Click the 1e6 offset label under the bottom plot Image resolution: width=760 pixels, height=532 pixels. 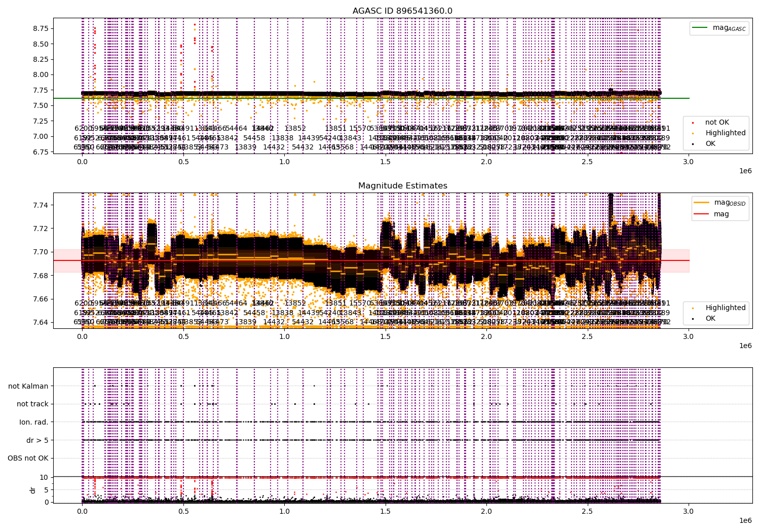(x=745, y=520)
